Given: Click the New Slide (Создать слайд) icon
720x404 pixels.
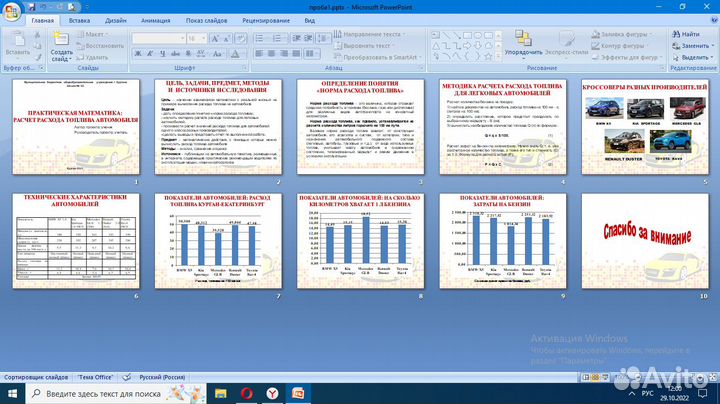Looking at the screenshot, I should [61, 38].
